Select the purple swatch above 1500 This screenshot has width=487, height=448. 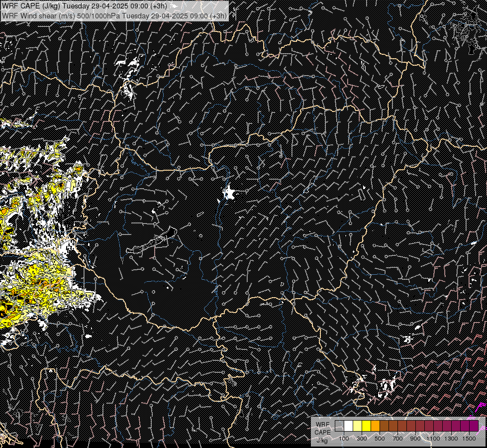[x=474, y=426]
